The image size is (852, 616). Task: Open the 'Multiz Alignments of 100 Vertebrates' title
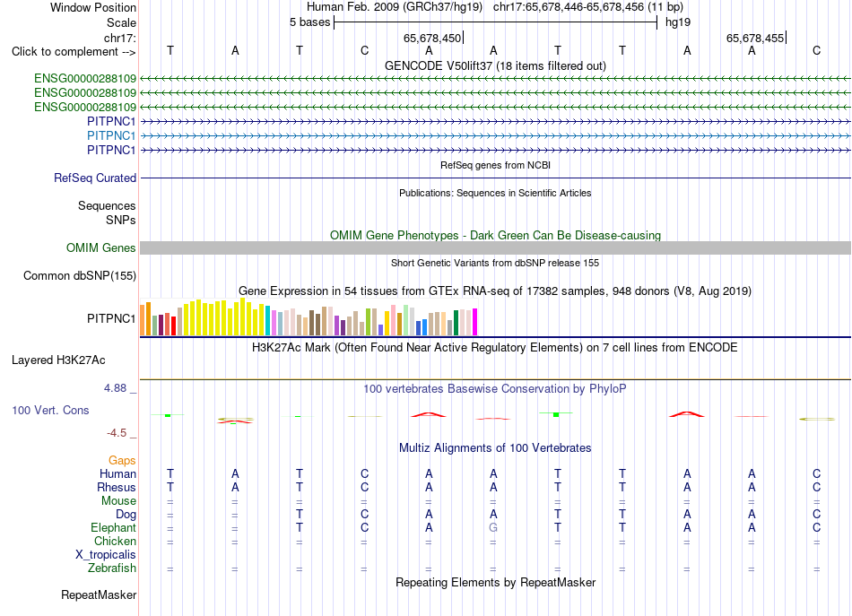pos(495,448)
